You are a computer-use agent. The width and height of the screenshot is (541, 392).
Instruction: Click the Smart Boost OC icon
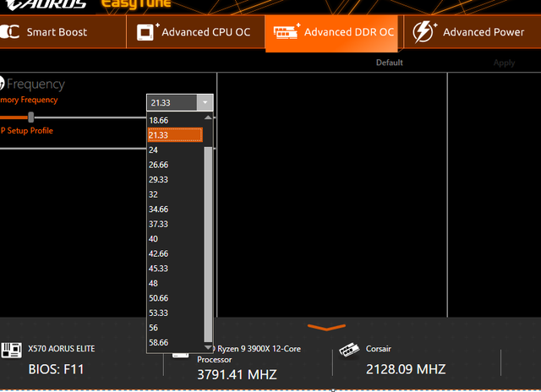tap(9, 32)
